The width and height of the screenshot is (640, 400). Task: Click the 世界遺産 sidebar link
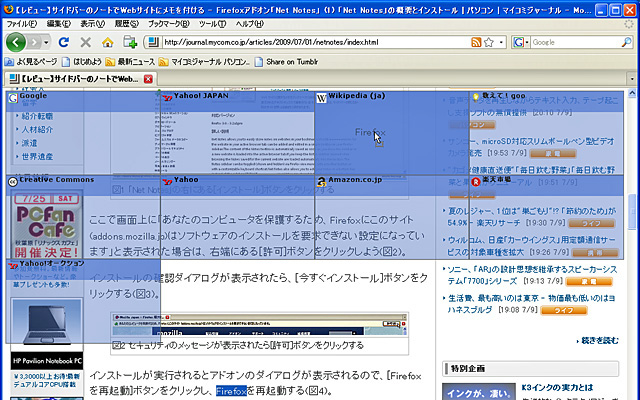tap(37, 157)
